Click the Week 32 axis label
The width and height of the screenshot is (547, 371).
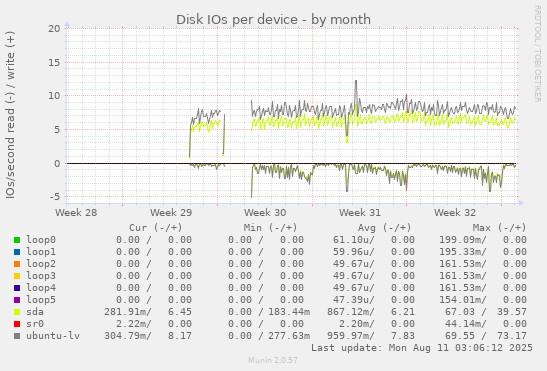click(x=455, y=213)
